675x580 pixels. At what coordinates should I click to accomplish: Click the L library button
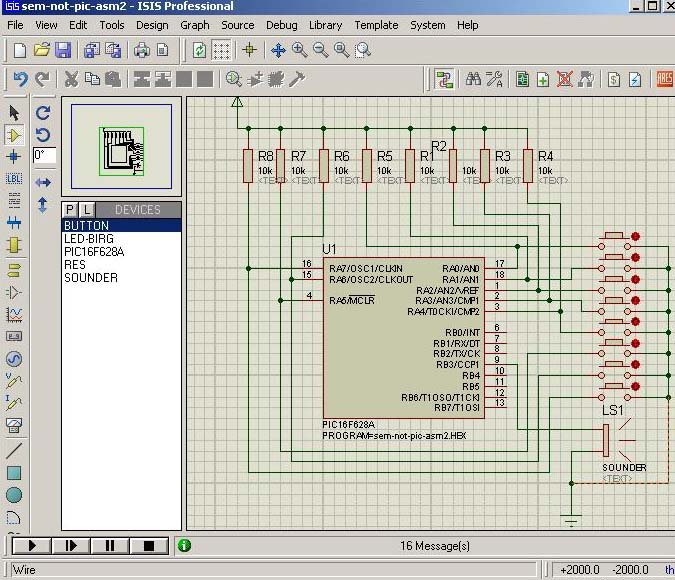pyautogui.click(x=87, y=209)
